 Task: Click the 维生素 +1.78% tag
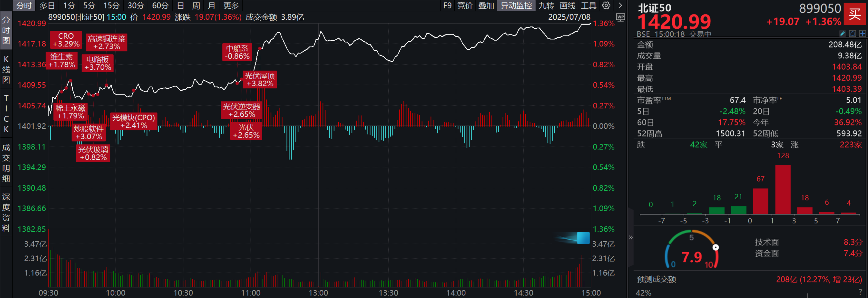click(x=62, y=61)
